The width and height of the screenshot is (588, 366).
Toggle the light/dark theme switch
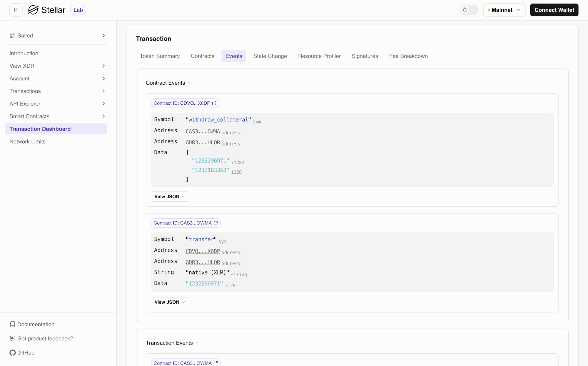pos(469,10)
